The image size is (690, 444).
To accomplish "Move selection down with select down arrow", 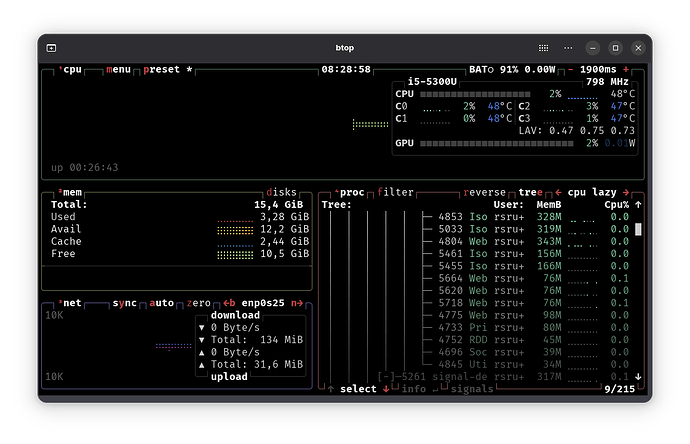I will [387, 389].
